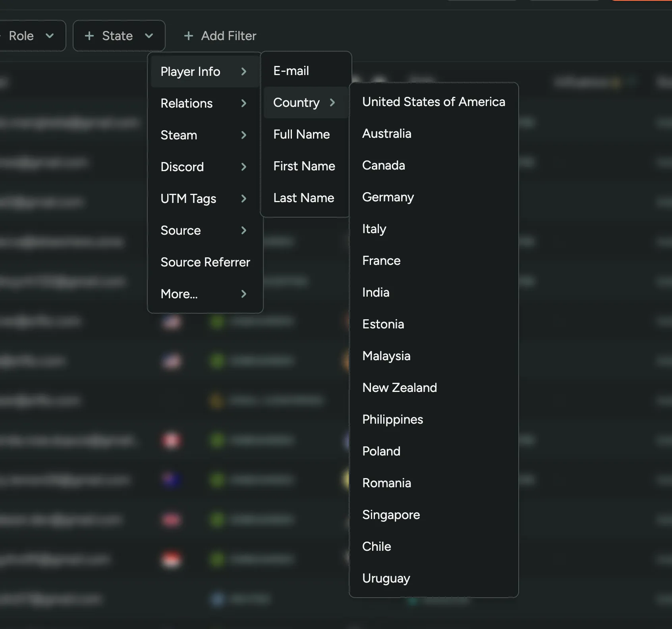Choose the E-mail filter option
The width and height of the screenshot is (672, 629).
290,70
